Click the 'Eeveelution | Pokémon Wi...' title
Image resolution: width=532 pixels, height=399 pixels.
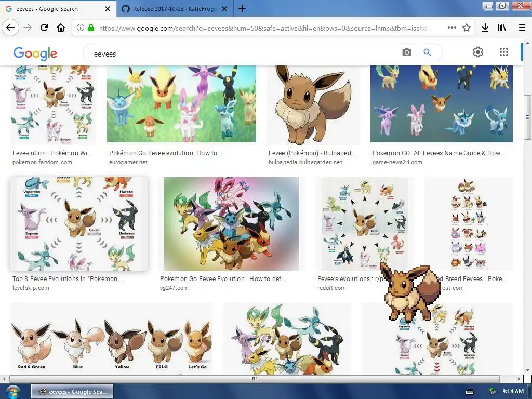tap(52, 153)
